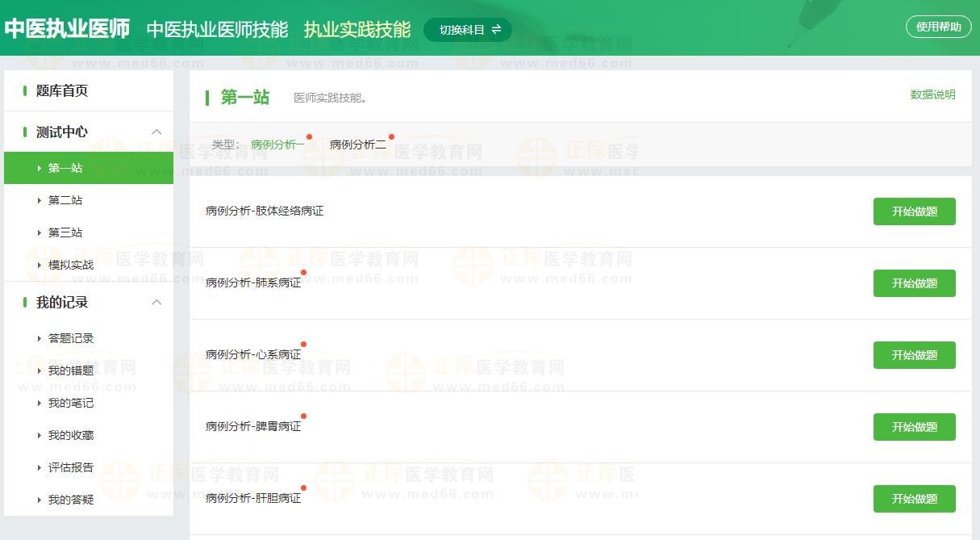This screenshot has height=540, width=980.
Task: Start questions for 肢体经络病证
Action: click(x=914, y=211)
